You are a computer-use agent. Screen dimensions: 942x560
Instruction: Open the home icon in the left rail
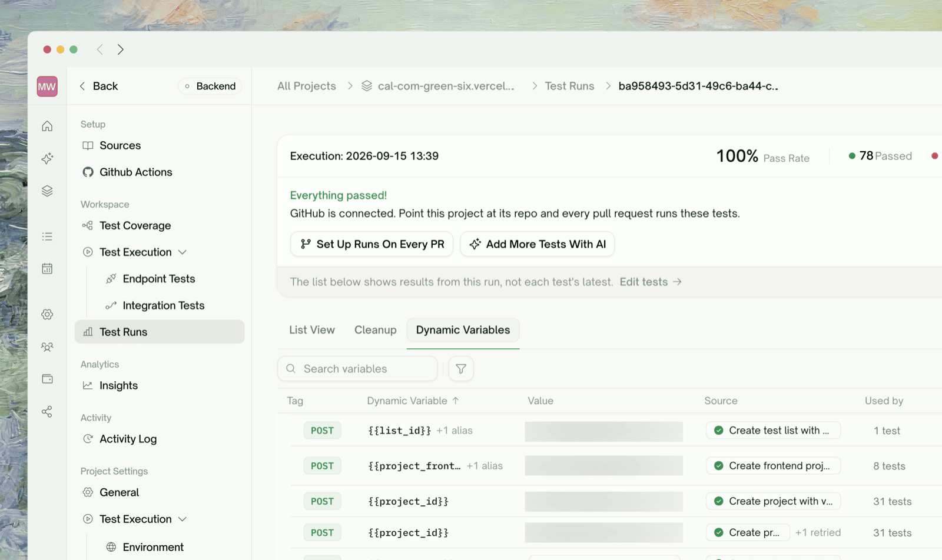point(47,126)
